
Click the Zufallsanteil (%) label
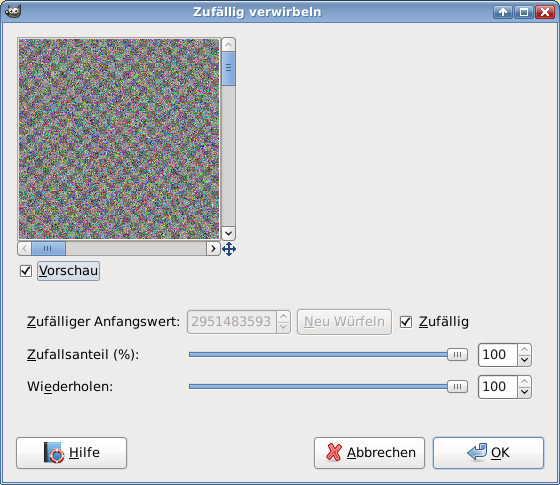coord(83,355)
